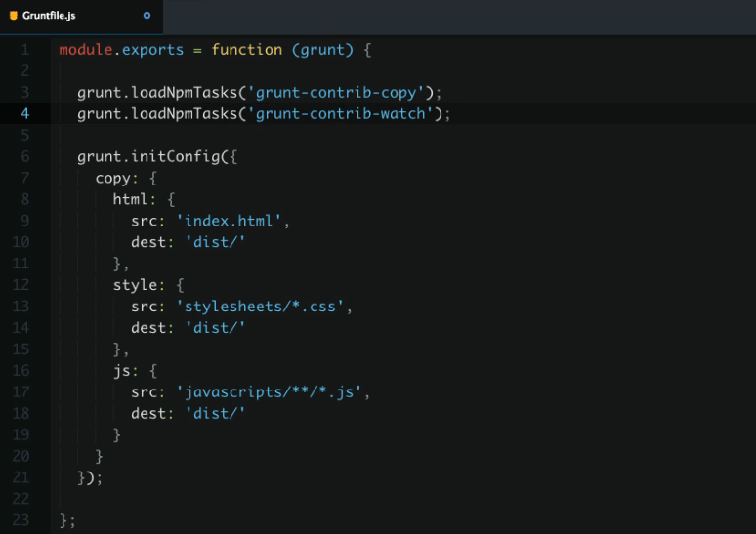756x534 pixels.
Task: Click the closing brace on line 19
Action: click(116, 435)
